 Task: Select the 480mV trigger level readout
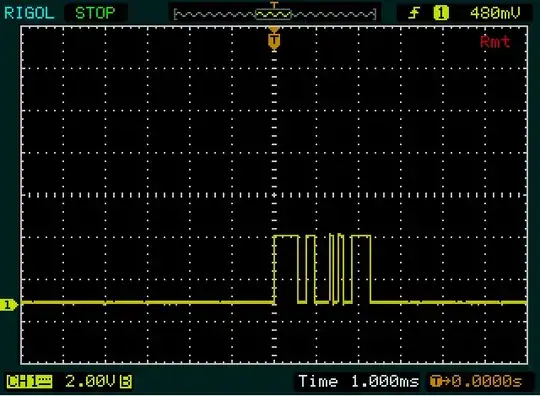coord(495,13)
